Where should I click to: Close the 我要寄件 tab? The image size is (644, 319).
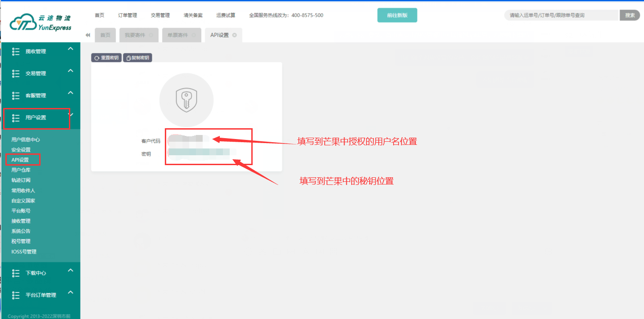(x=150, y=35)
